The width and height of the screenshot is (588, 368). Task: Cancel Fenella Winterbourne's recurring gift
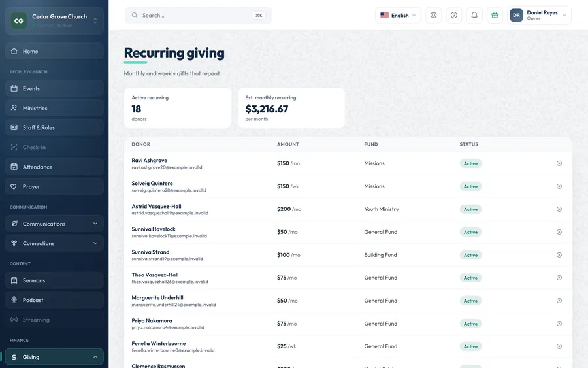click(559, 346)
